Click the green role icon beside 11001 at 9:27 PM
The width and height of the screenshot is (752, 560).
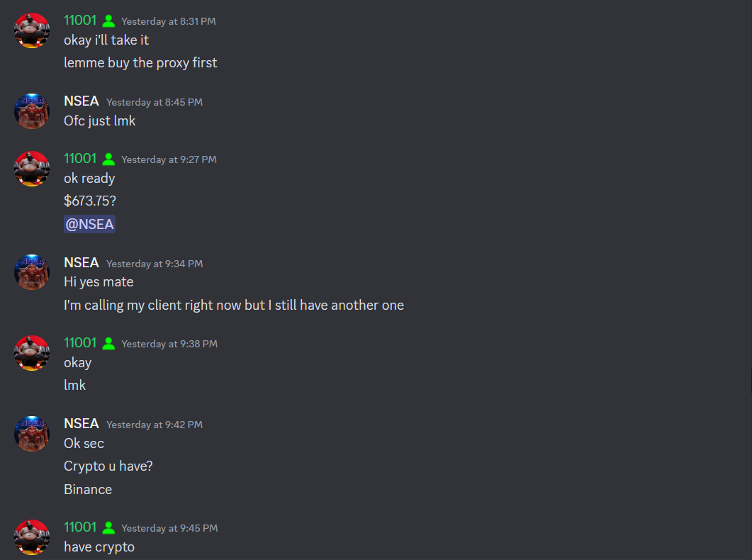click(109, 159)
